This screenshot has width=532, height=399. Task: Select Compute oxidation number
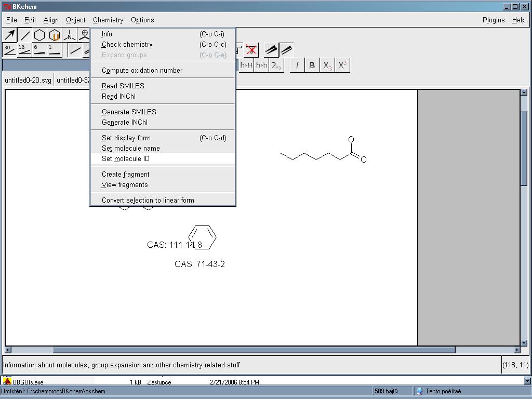(x=163, y=70)
